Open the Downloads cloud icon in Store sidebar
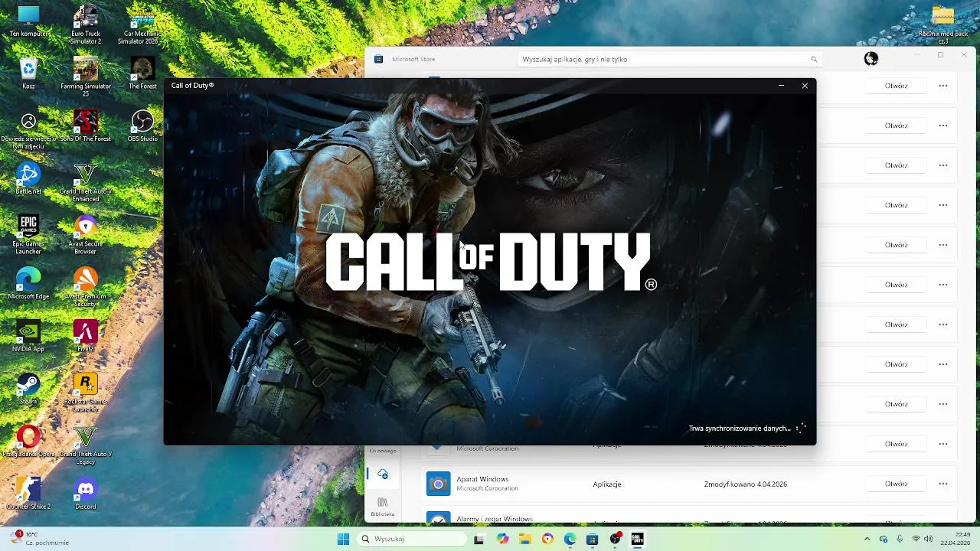Image resolution: width=980 pixels, height=551 pixels. pyautogui.click(x=383, y=474)
